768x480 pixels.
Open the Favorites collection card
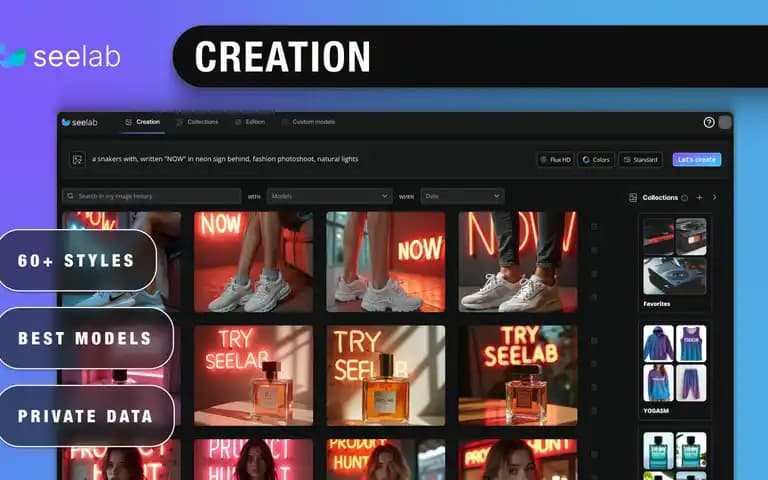click(x=675, y=263)
